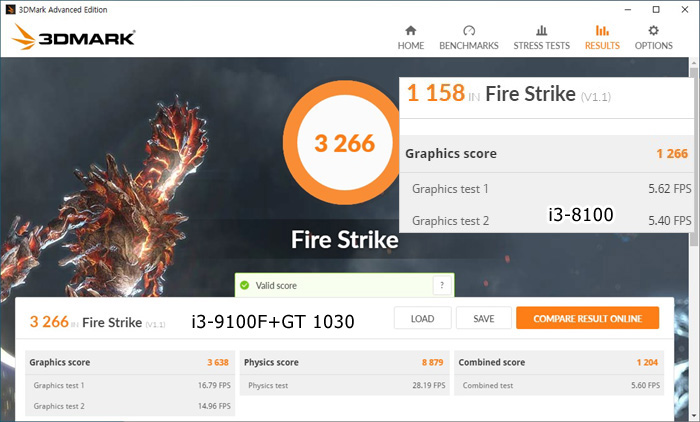This screenshot has height=422, width=700.
Task: Click the green Valid score checkmark icon
Action: click(x=244, y=285)
